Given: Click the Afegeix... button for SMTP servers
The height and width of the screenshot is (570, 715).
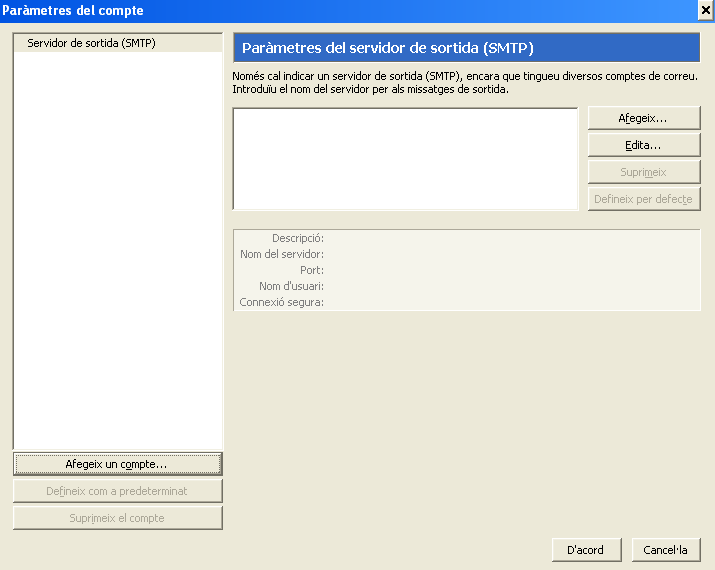Looking at the screenshot, I should (643, 118).
